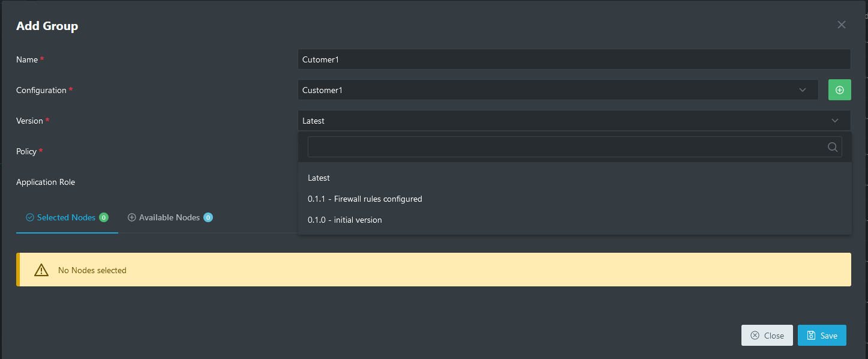The image size is (868, 359).
Task: Choose the Latest version option
Action: point(319,178)
